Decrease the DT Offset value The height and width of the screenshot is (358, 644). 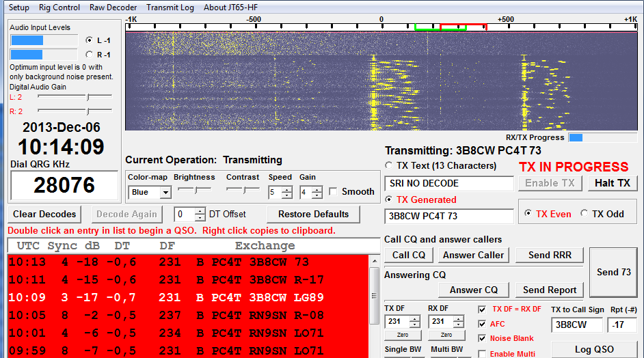click(200, 217)
